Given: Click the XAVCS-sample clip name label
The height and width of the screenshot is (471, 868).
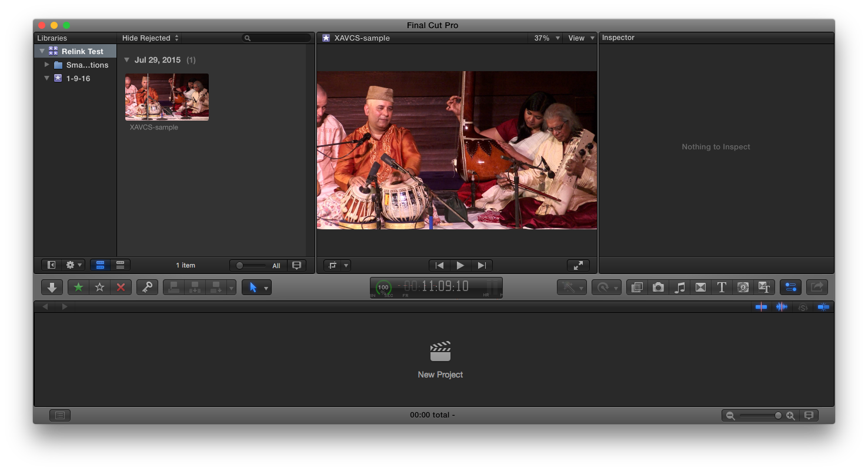Looking at the screenshot, I should (x=154, y=127).
